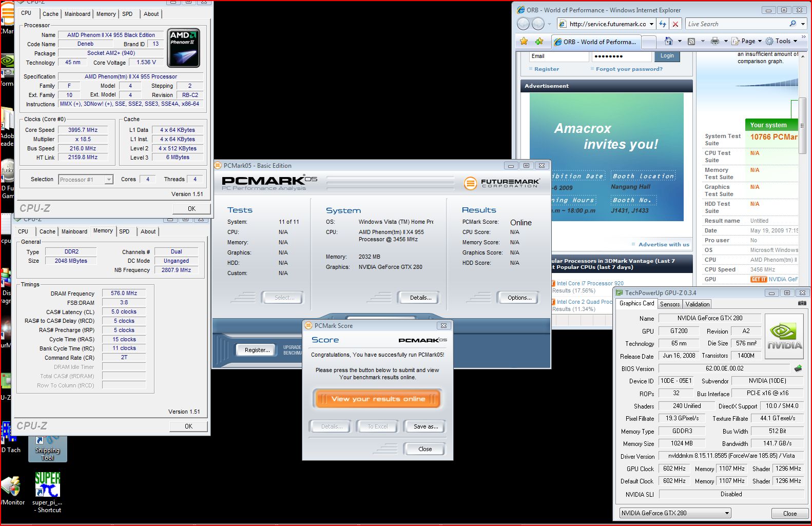The height and width of the screenshot is (526, 812).
Task: Click Save as button in PCMark Score
Action: pyautogui.click(x=426, y=426)
